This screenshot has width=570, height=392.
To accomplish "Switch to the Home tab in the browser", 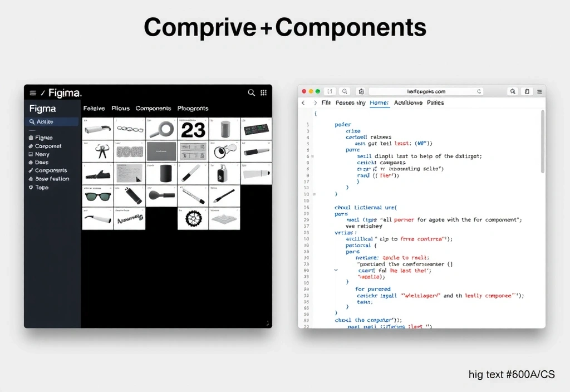I will (379, 103).
